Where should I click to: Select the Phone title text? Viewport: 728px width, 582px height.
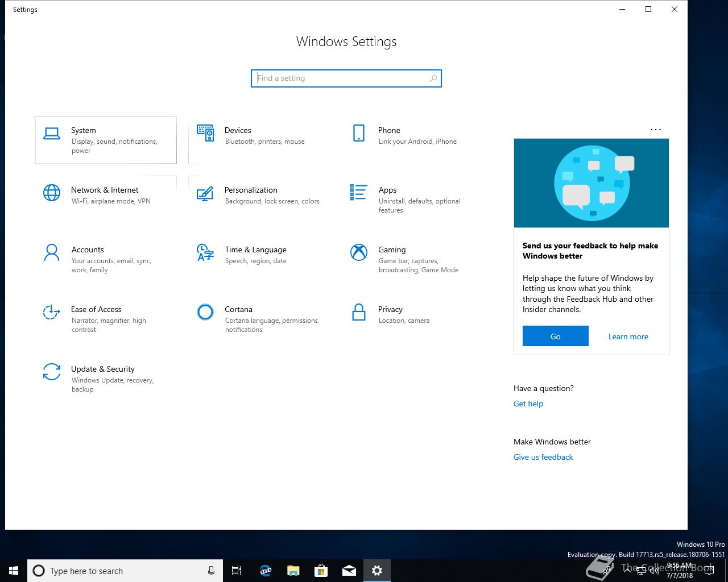pos(389,130)
